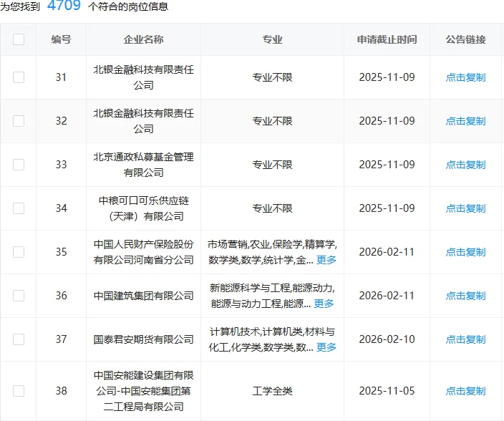Tick the select-all checkbox in the table header
Screen dimensions: 504x421
(19, 39)
